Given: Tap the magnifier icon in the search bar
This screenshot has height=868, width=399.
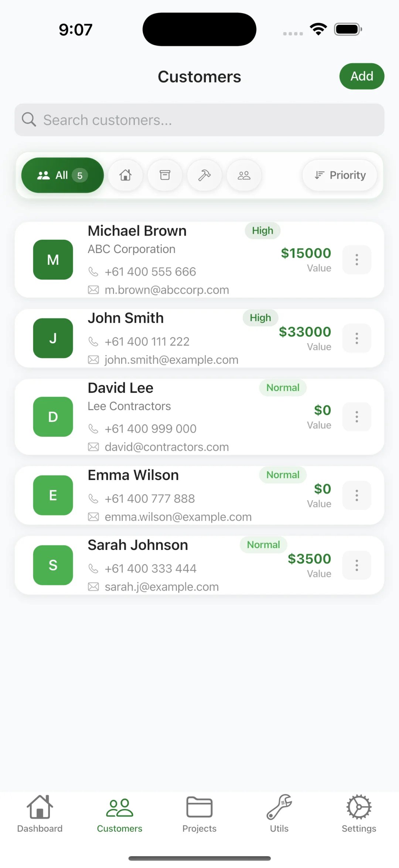Looking at the screenshot, I should pos(29,120).
